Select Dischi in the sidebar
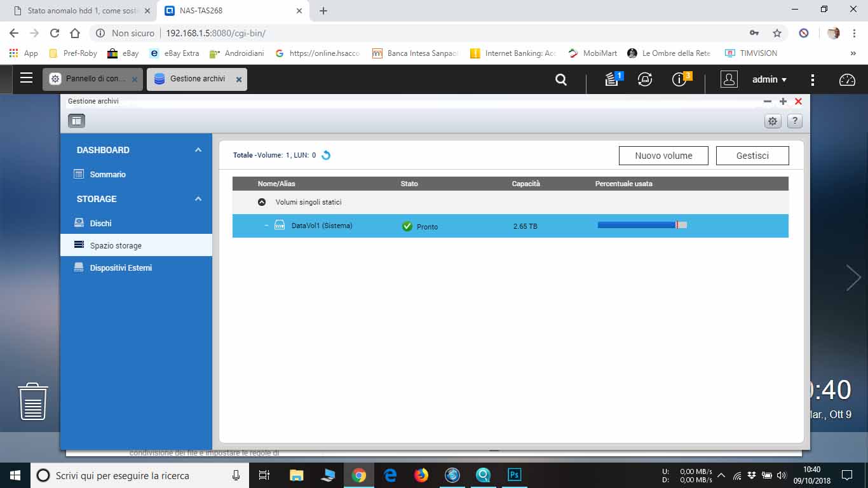 coord(100,223)
